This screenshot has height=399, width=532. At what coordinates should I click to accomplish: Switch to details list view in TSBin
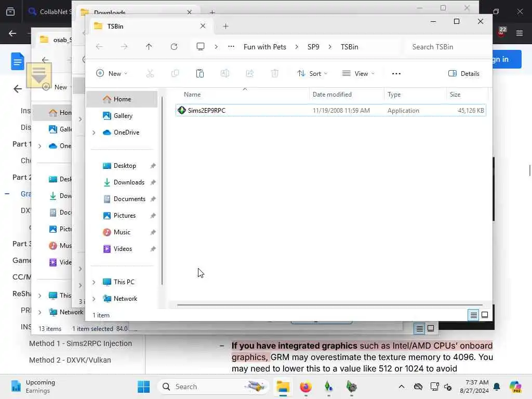click(x=474, y=315)
